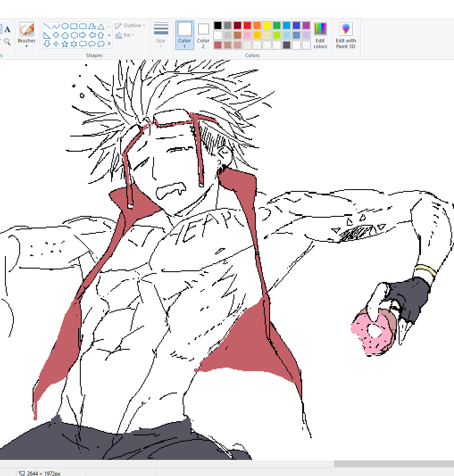Viewport: 454px width, 476px height.
Task: Select the Rectangle shape
Action: pos(74,26)
